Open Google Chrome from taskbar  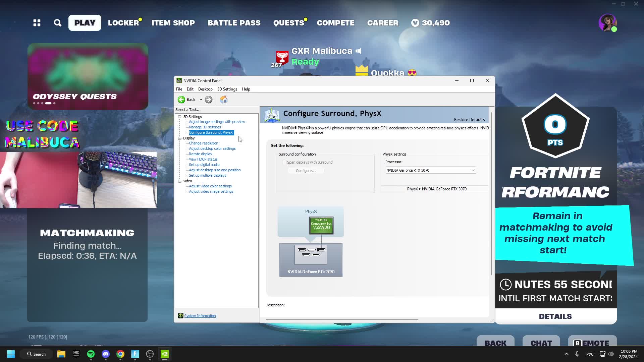coord(120,354)
